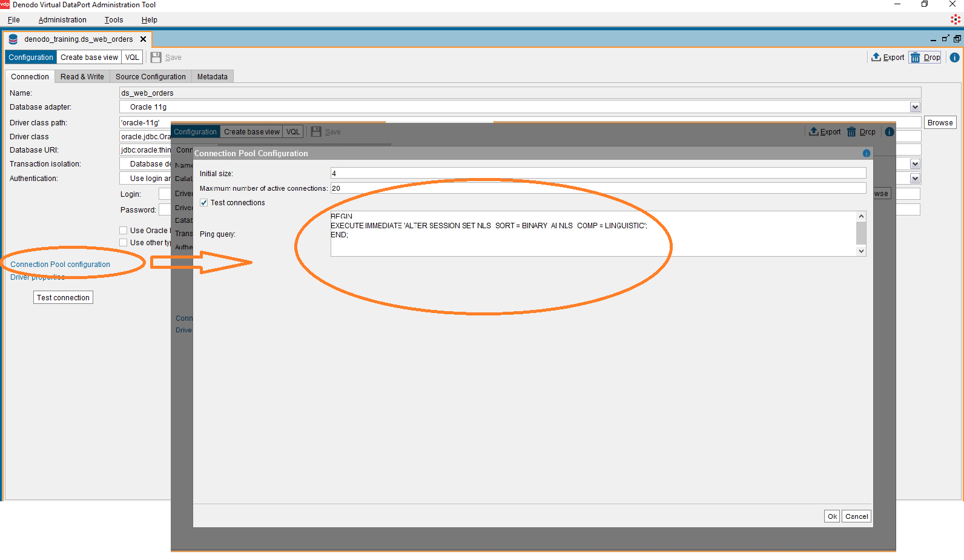Select the Configuration view button
Viewport: 964px width, 560px height.
tap(31, 58)
